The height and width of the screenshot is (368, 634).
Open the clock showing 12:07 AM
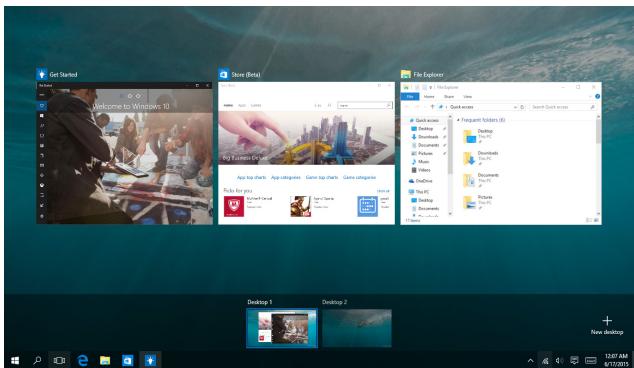click(x=616, y=360)
